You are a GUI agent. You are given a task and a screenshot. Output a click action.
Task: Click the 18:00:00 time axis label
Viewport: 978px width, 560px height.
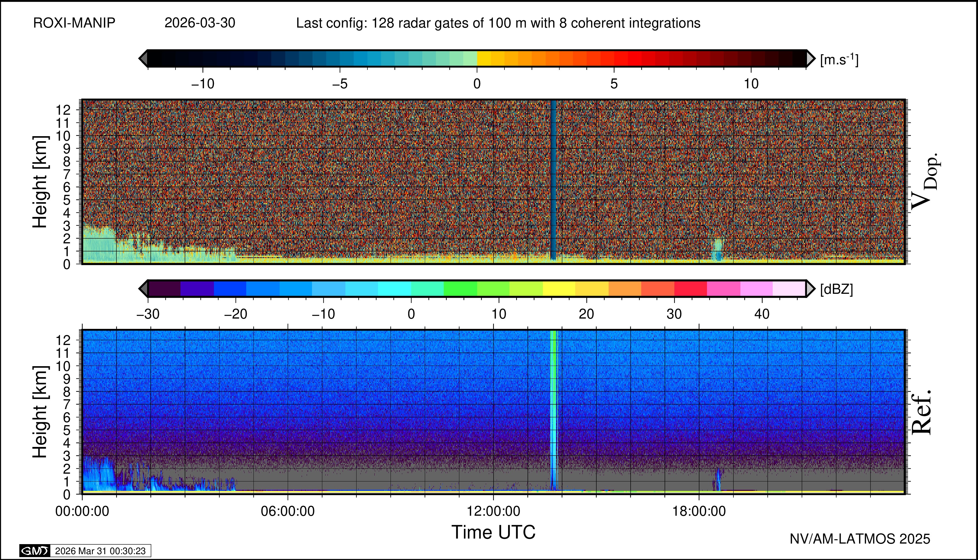pyautogui.click(x=699, y=511)
